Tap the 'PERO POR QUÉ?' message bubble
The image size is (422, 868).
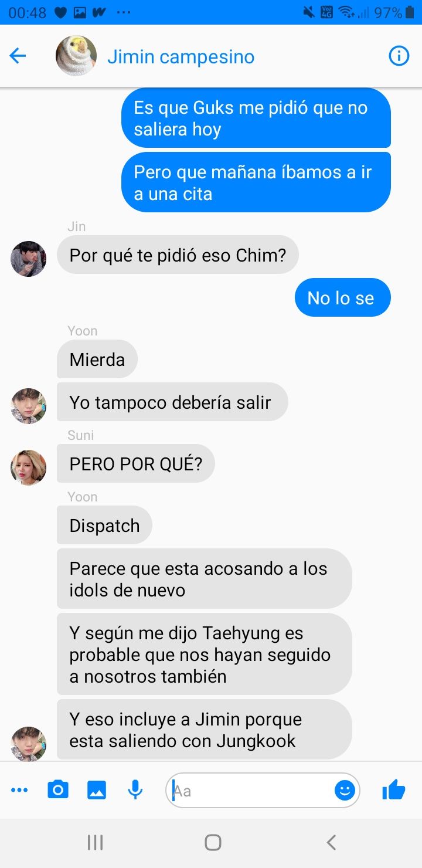click(136, 464)
